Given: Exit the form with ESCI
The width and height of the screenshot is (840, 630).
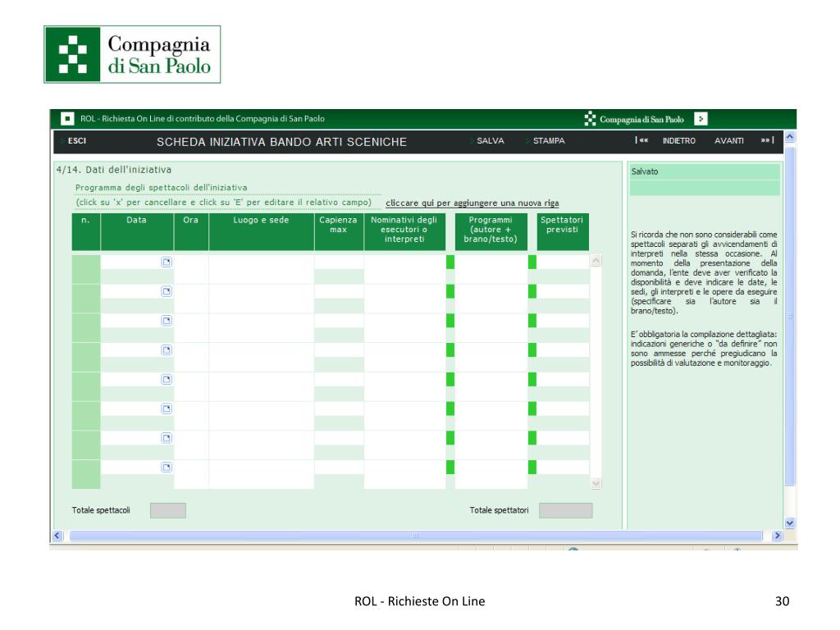Looking at the screenshot, I should pos(76,141).
